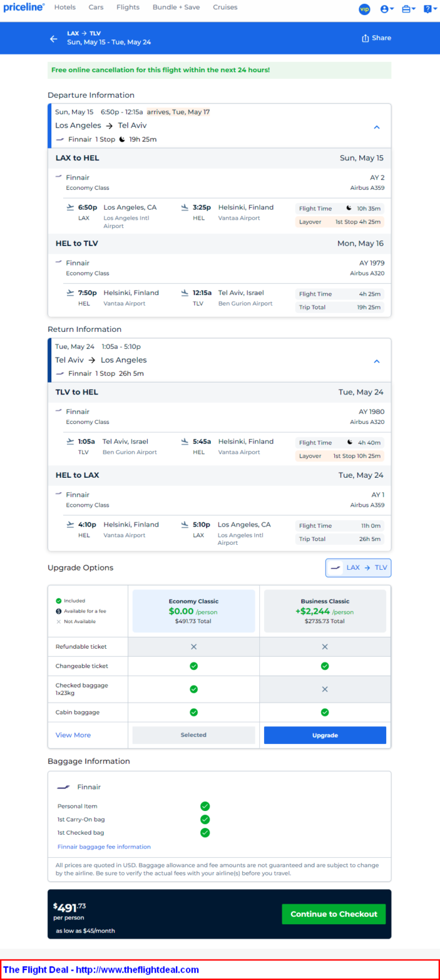
Task: Click the 1st Checked bag checkmark
Action: (205, 833)
